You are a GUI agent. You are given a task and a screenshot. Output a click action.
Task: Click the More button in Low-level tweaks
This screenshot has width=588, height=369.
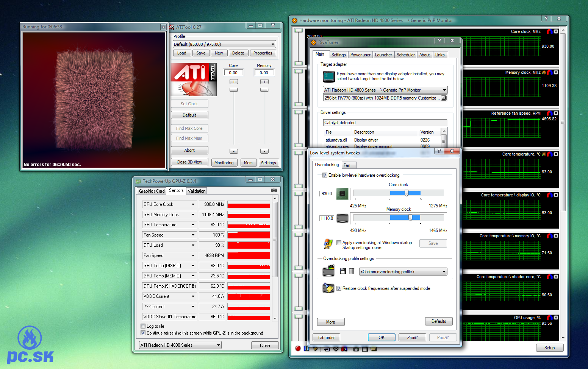click(x=331, y=322)
